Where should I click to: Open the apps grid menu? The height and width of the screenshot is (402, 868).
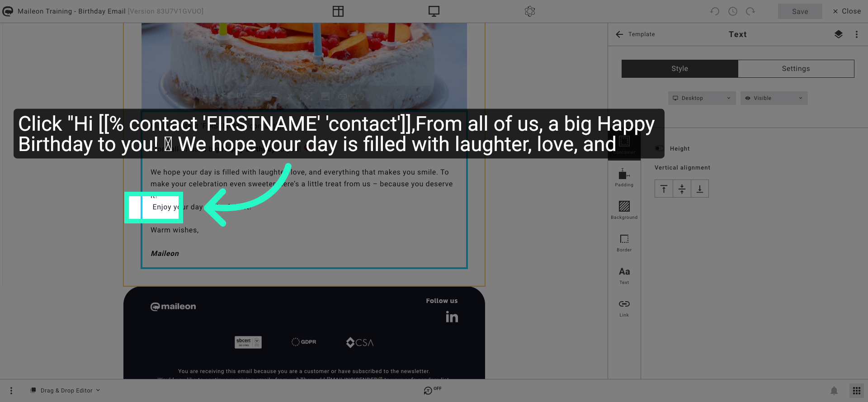(x=857, y=391)
